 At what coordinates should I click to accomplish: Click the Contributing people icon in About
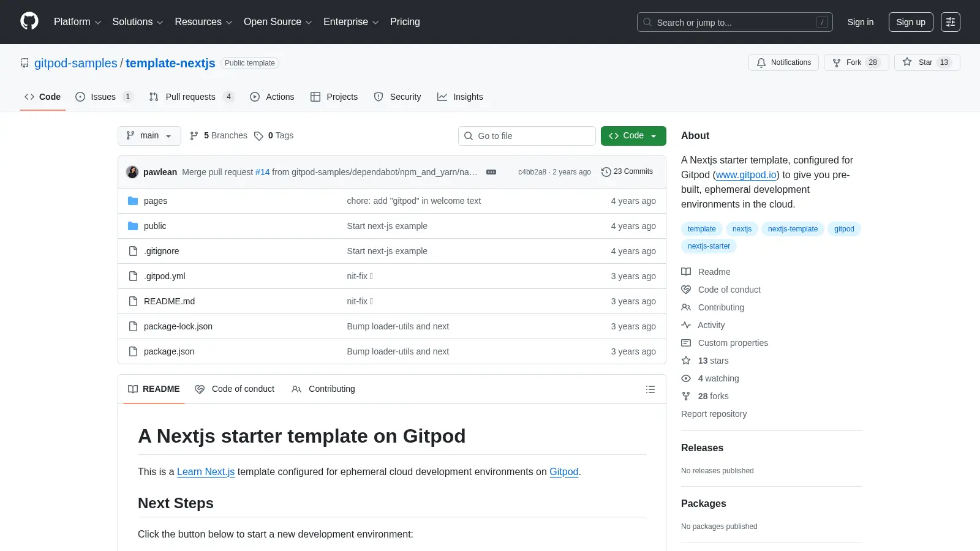point(686,307)
